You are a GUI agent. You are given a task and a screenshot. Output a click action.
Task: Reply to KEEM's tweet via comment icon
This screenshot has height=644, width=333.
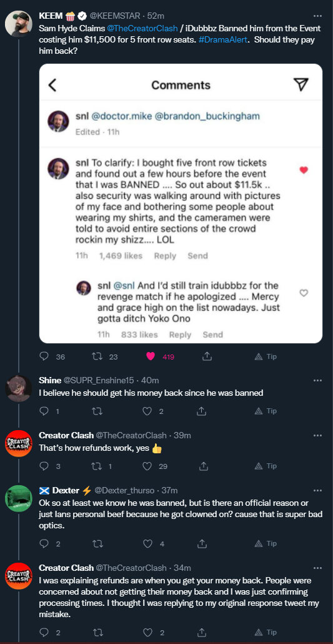click(x=44, y=356)
